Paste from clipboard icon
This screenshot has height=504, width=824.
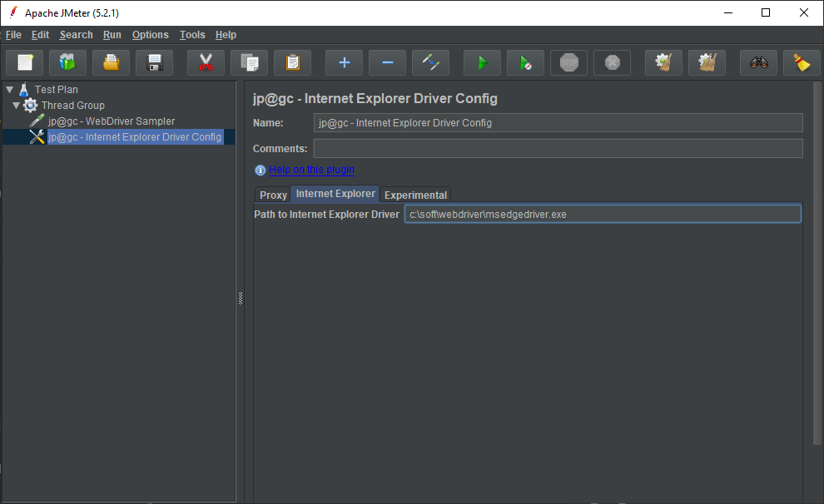pos(293,62)
